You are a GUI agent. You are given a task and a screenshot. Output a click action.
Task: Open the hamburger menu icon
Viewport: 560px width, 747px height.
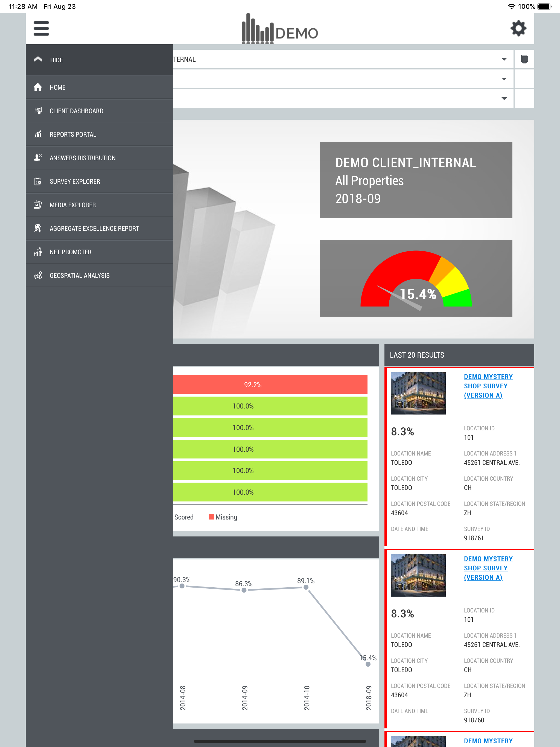tap(41, 28)
